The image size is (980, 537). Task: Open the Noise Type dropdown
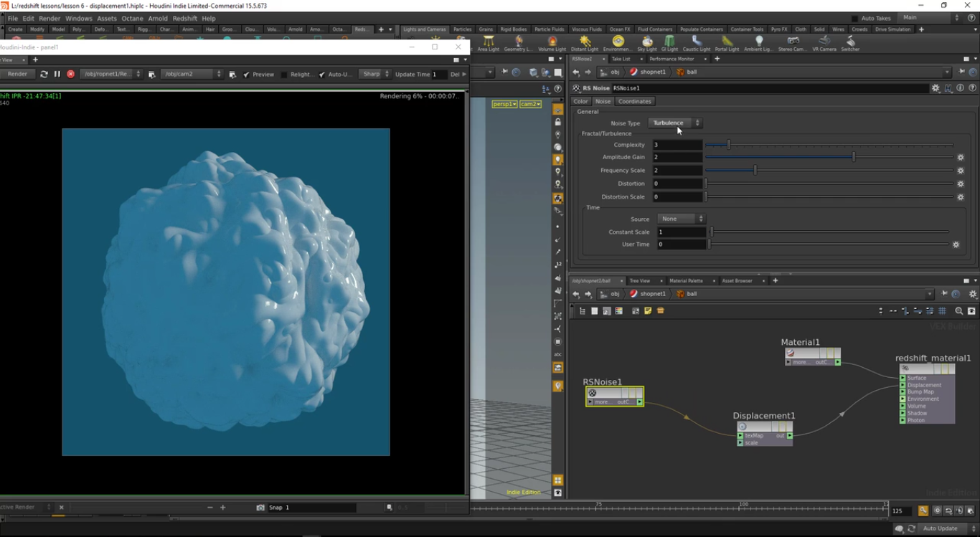[x=675, y=123]
